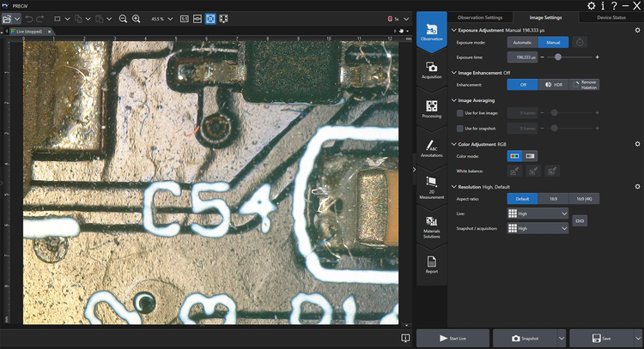Switch exposure mode to Automatic
Screen dimensions: 644x349
tap(521, 41)
